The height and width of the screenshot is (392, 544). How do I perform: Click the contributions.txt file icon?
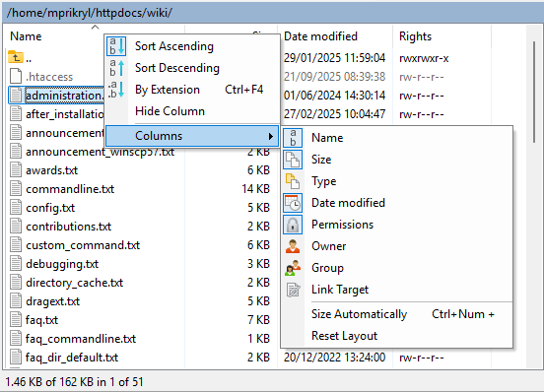coord(16,226)
